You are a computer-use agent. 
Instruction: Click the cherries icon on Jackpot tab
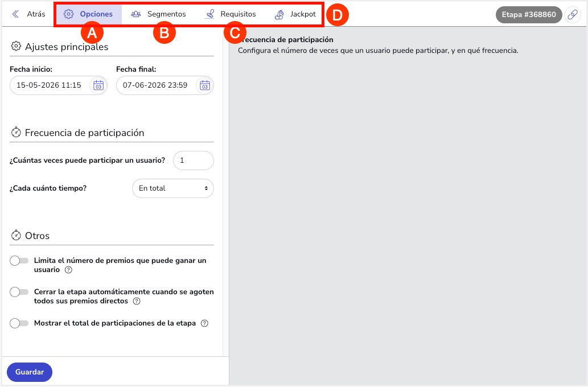[279, 14]
